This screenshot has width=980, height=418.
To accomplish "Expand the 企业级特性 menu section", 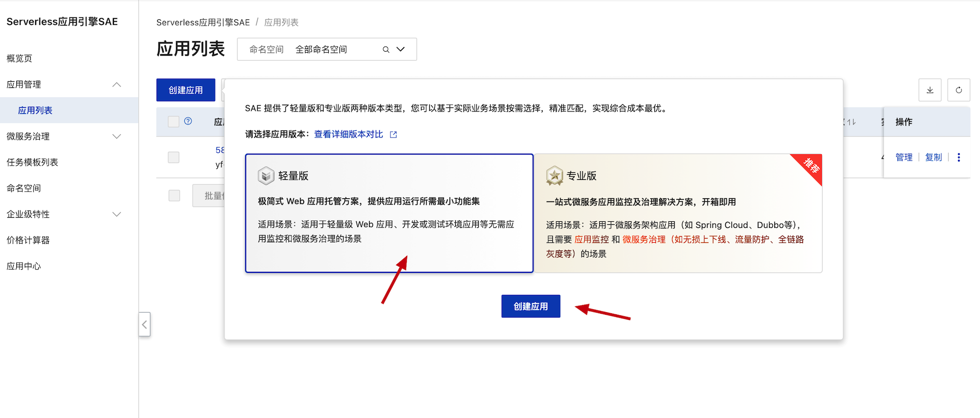I will click(x=116, y=214).
